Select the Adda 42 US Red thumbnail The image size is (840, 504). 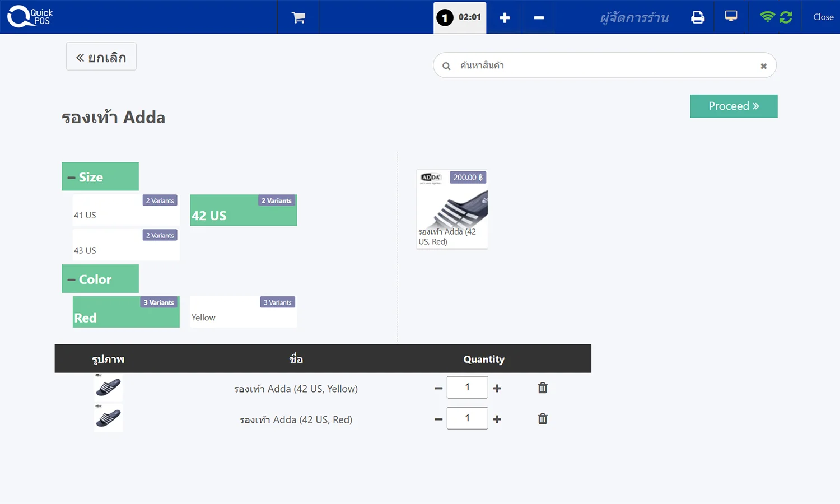[x=452, y=209]
